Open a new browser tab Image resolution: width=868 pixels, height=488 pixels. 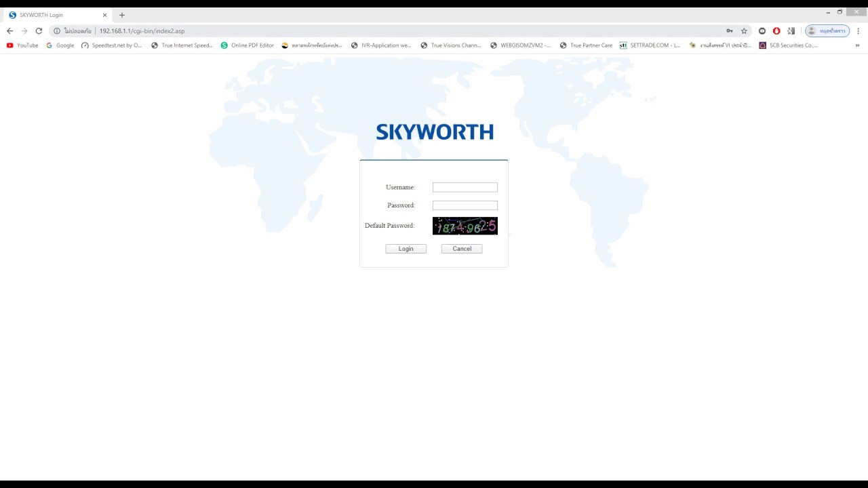click(x=122, y=15)
